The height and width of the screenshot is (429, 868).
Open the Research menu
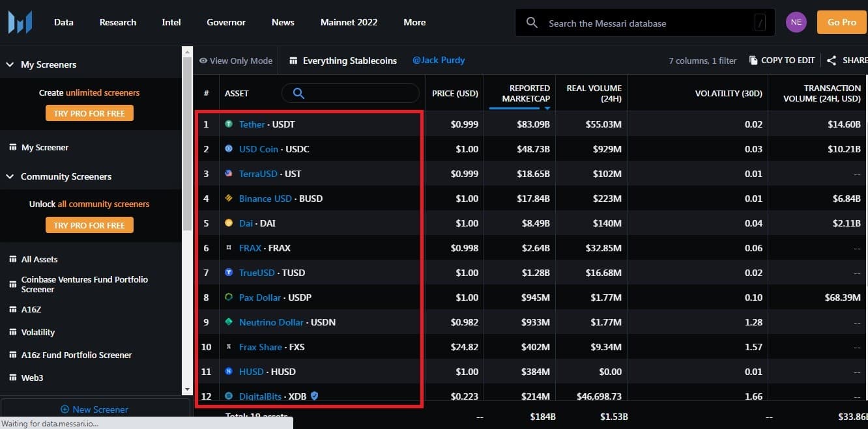[118, 22]
